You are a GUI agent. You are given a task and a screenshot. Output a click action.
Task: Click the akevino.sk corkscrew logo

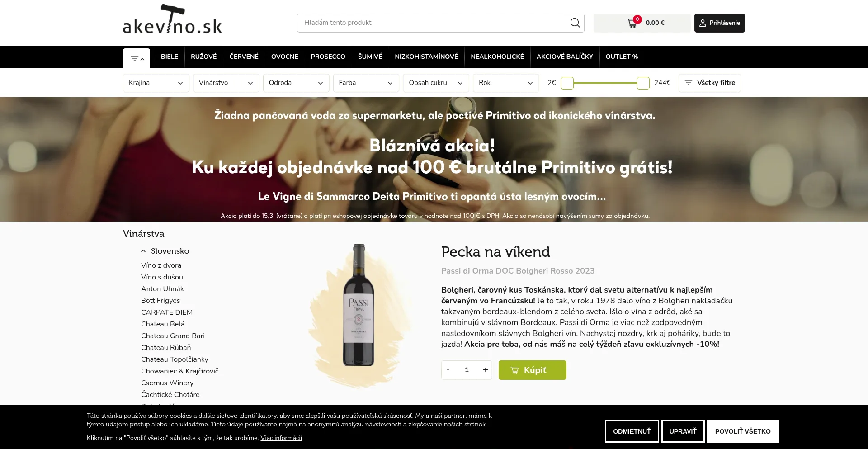(x=172, y=19)
